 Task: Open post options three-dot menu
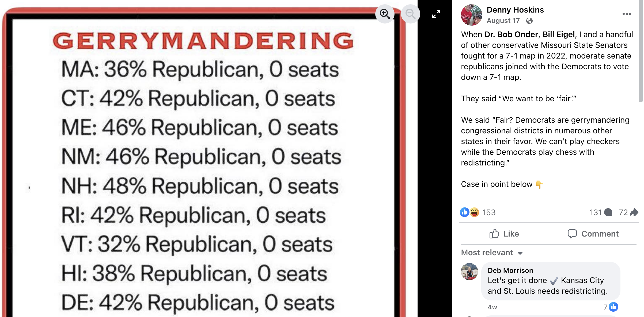[x=627, y=14]
